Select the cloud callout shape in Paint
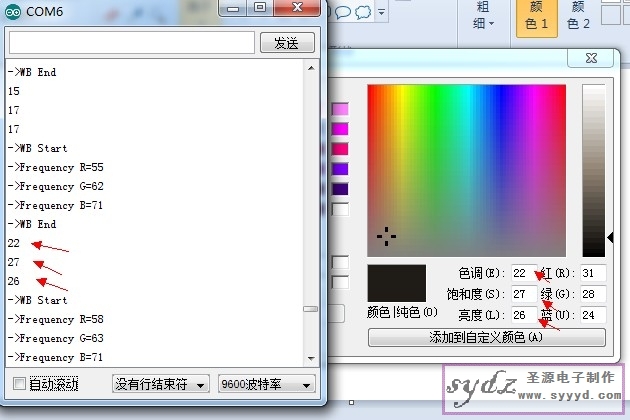 point(363,12)
